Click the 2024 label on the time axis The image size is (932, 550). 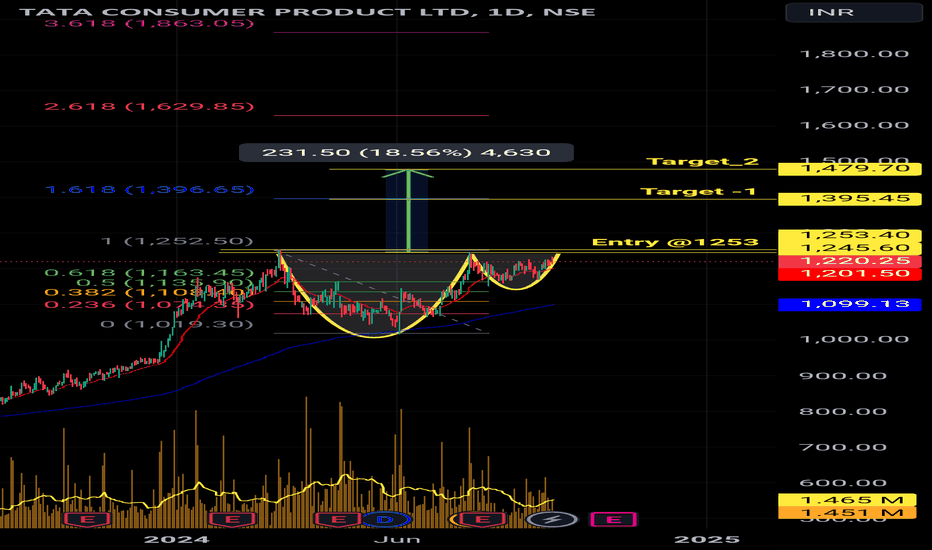click(x=177, y=539)
